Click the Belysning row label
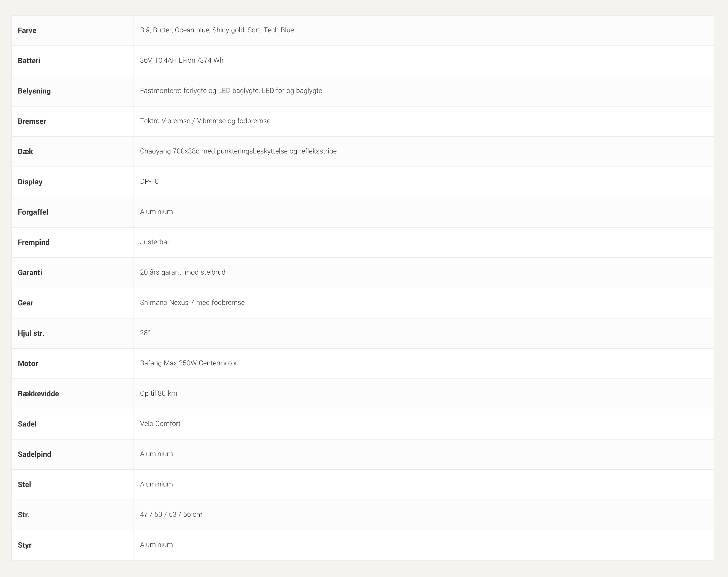The height and width of the screenshot is (577, 728). (x=34, y=91)
